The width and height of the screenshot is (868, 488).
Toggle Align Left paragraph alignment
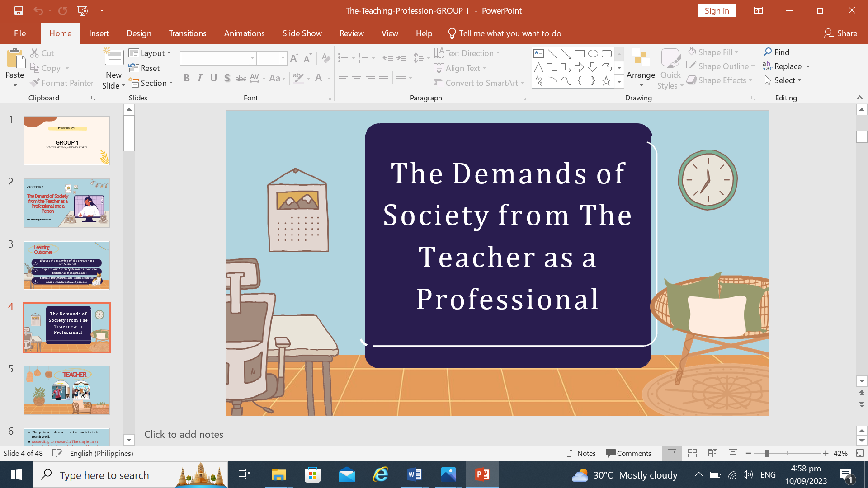pyautogui.click(x=343, y=78)
